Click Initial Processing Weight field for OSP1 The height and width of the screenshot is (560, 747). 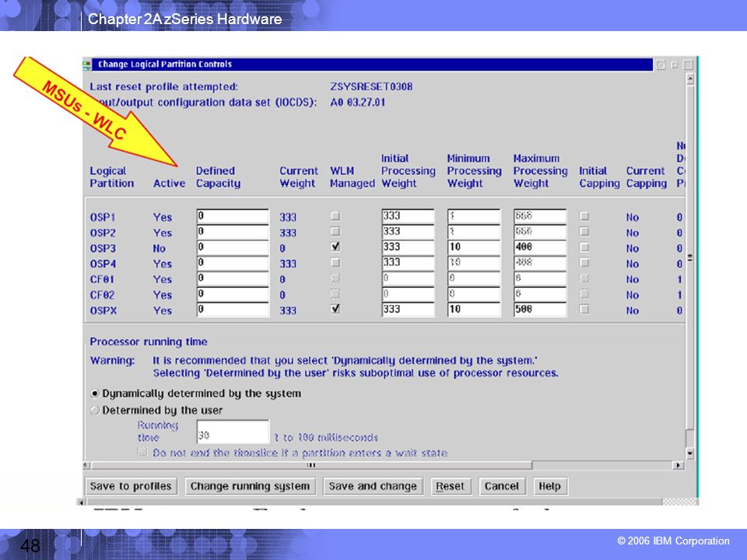[408, 216]
